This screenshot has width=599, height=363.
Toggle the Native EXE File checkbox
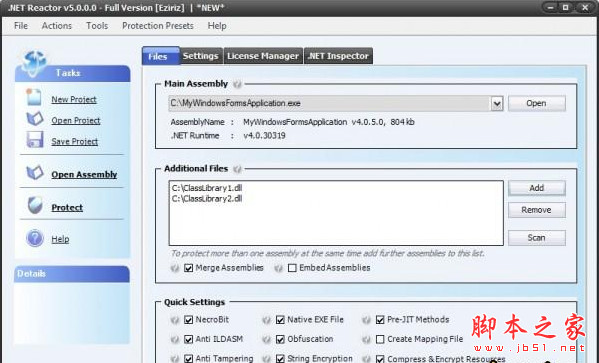pos(280,320)
